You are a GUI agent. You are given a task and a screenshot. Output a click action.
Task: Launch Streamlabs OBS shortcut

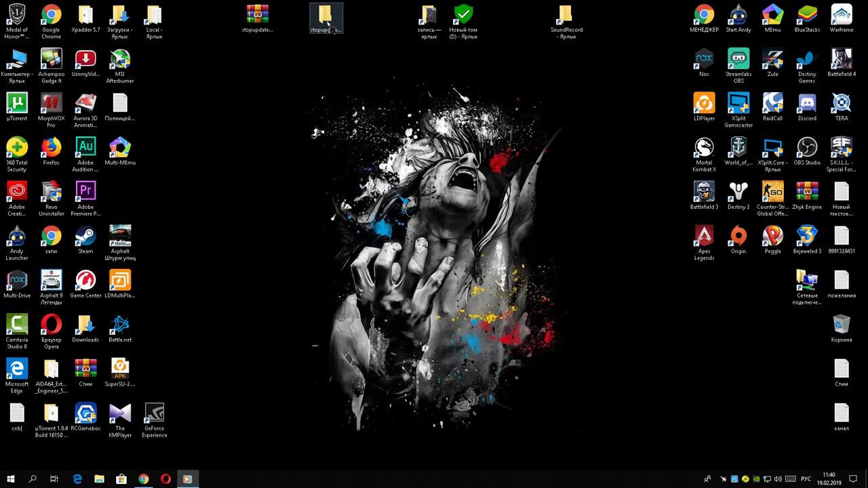(738, 66)
